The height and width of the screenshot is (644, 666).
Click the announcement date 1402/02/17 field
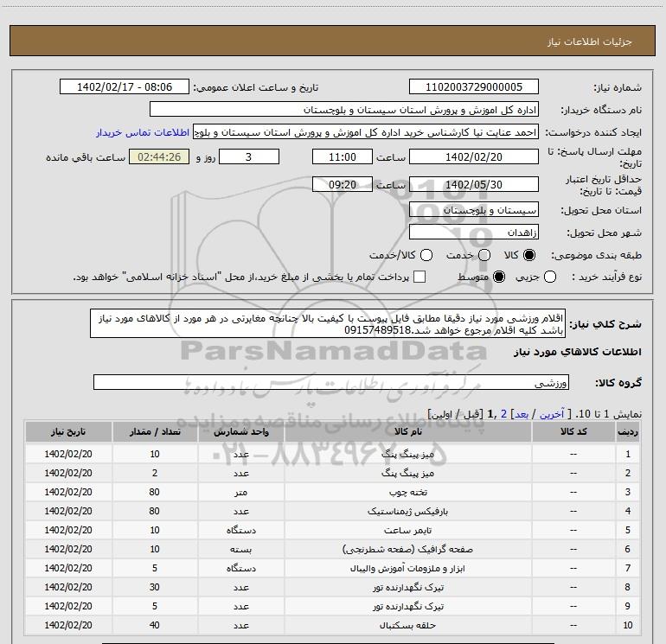pos(125,87)
